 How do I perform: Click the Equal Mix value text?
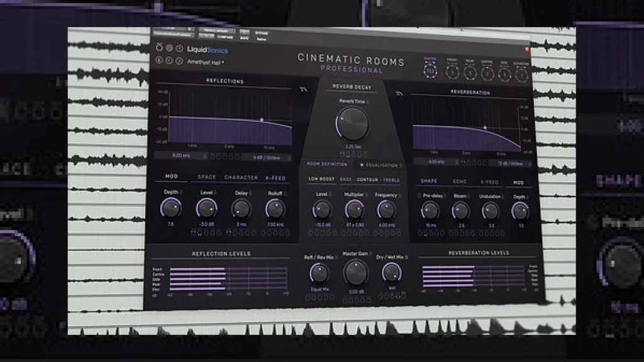point(319,289)
